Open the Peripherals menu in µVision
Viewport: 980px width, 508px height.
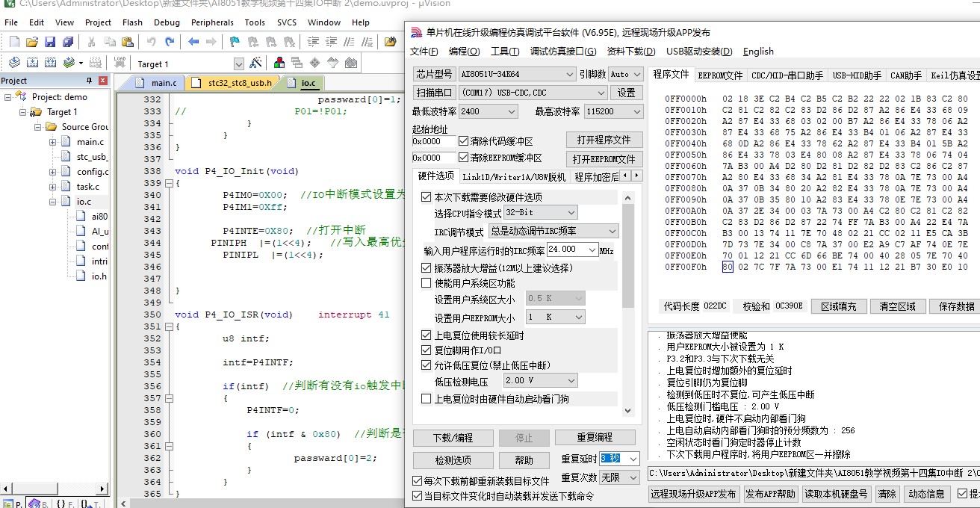(212, 22)
